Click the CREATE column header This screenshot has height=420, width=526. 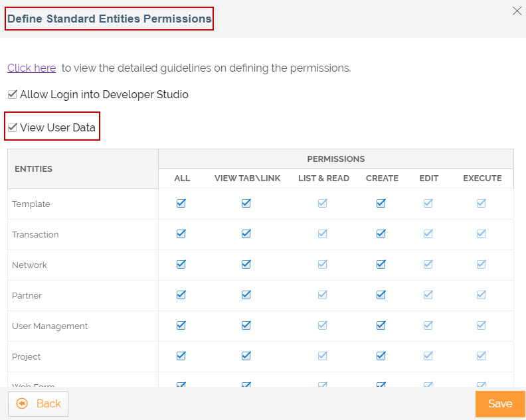(x=382, y=178)
